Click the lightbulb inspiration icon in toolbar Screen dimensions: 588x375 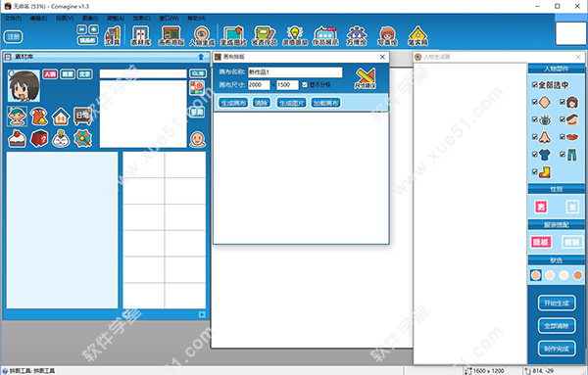(295, 36)
